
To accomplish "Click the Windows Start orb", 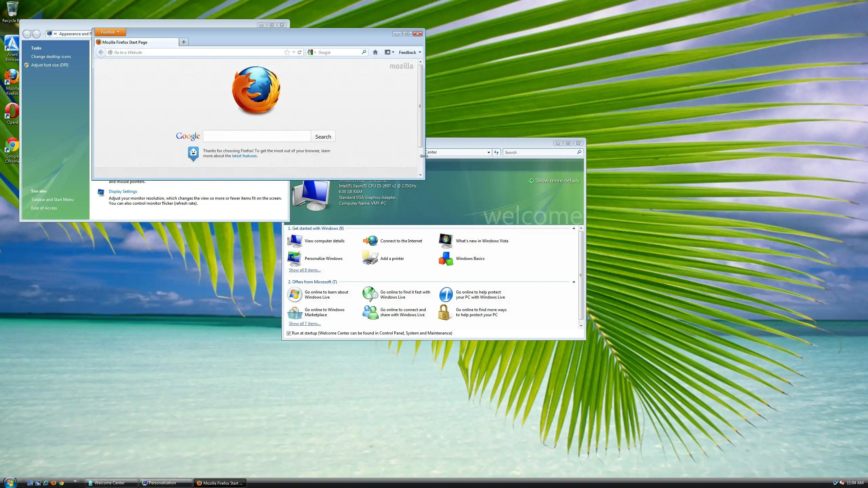I will [10, 482].
